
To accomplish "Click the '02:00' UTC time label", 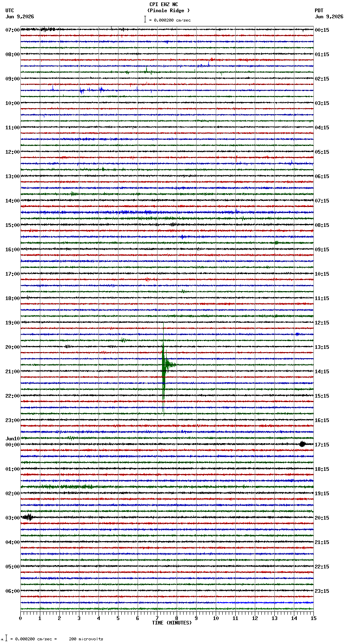I will pyautogui.click(x=13, y=494).
